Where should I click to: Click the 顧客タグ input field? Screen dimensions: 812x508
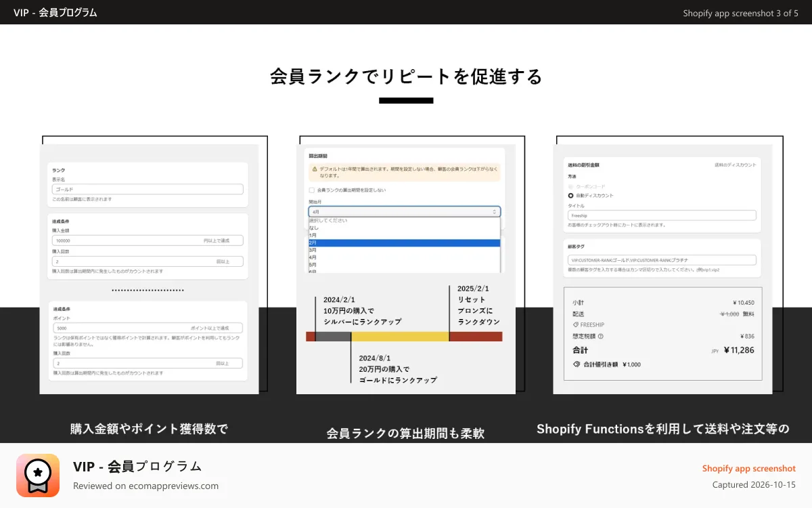coord(662,260)
